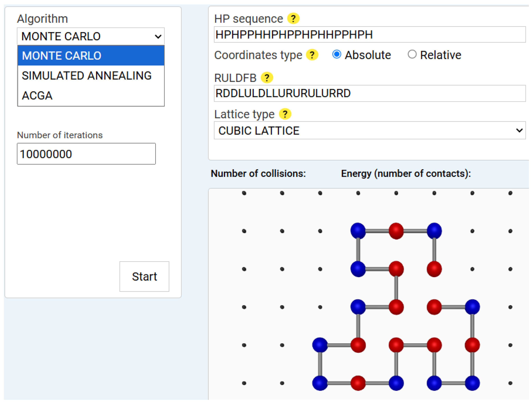Viewport: 532px width, 403px height.
Task: Click the RULDFB directions input field
Action: click(369, 93)
